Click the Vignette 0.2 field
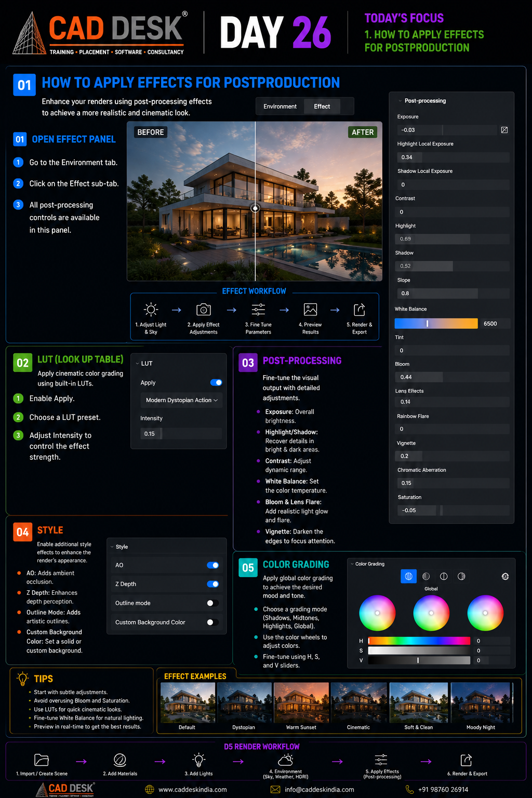532x798 pixels. [452, 456]
